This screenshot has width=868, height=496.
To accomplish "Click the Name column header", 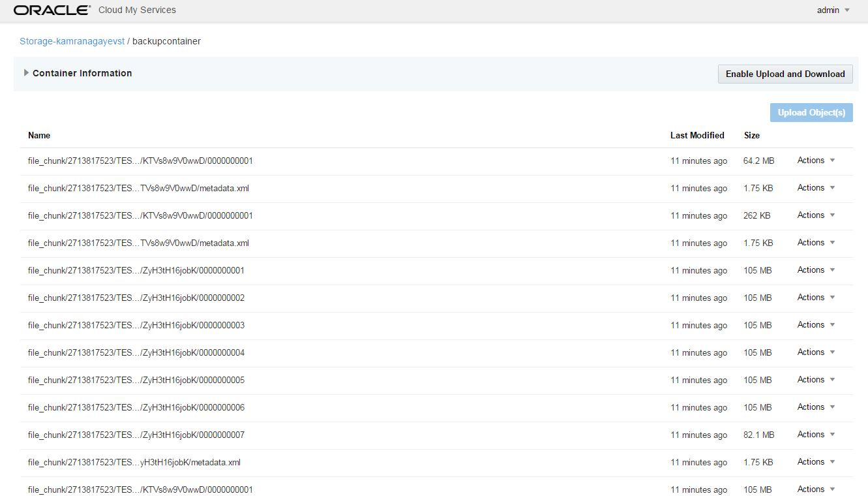I will pyautogui.click(x=39, y=135).
